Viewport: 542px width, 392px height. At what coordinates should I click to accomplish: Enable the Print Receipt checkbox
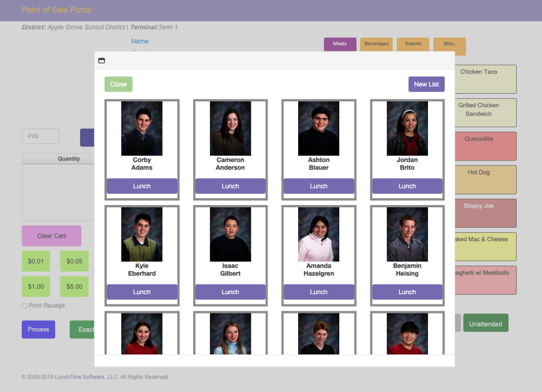tap(24, 306)
